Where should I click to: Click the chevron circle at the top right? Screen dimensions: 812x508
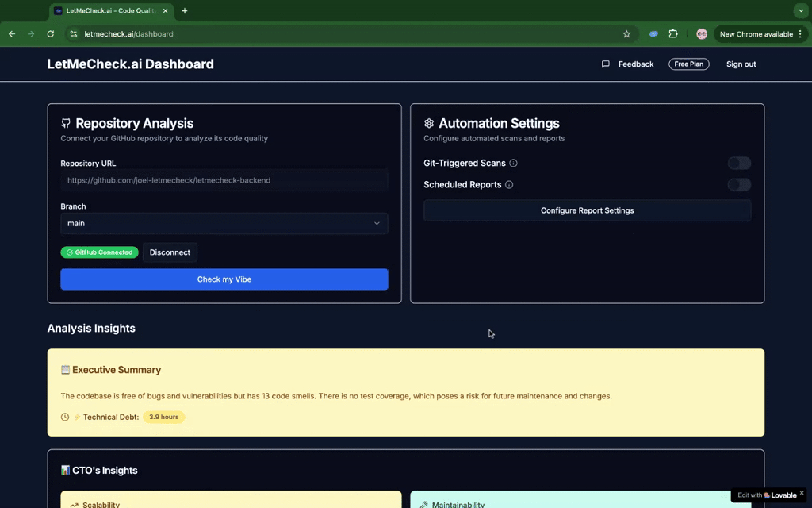800,10
